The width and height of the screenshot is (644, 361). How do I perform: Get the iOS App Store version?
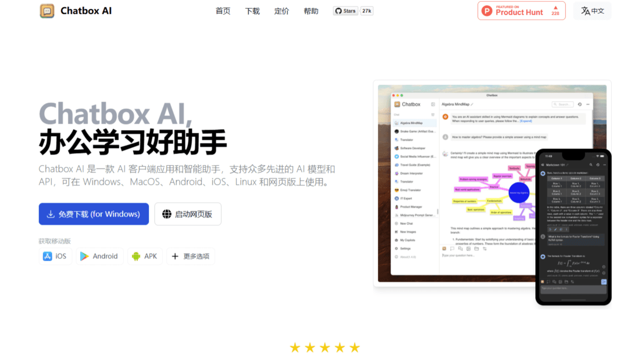click(55, 256)
